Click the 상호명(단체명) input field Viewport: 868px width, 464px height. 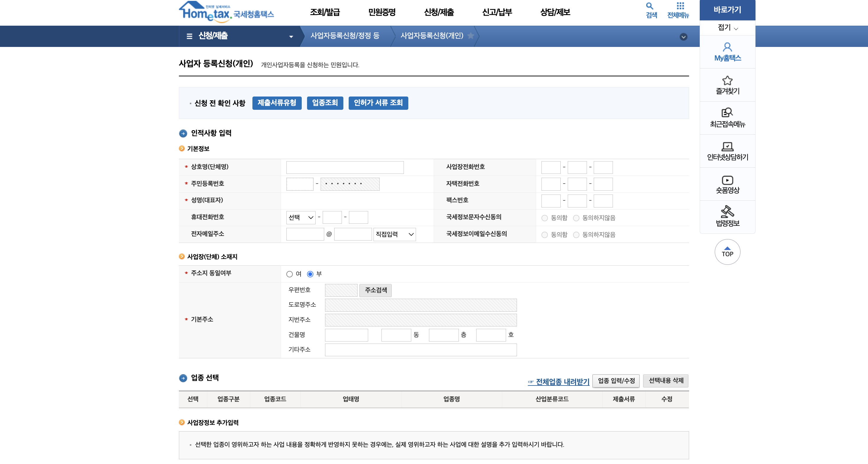(x=345, y=167)
